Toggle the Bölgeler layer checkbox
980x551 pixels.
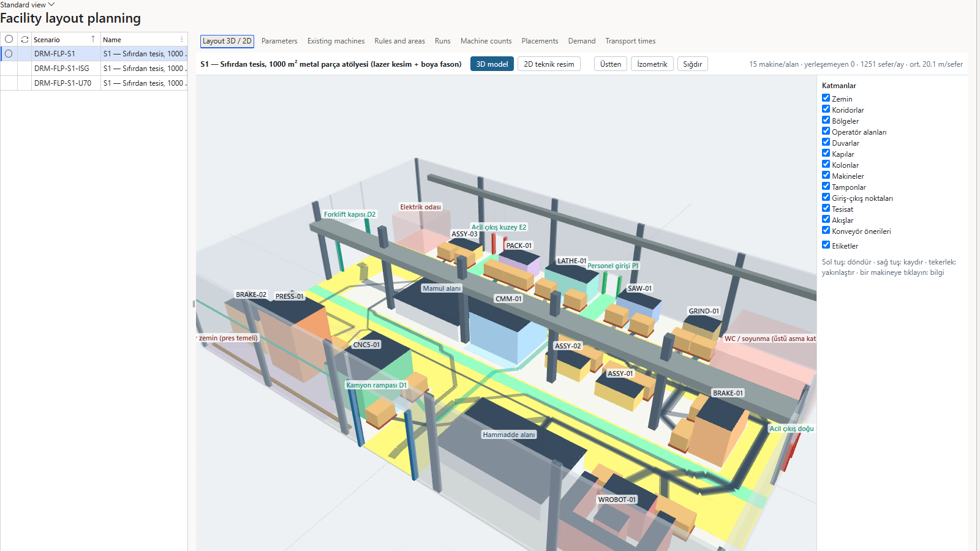[826, 120]
